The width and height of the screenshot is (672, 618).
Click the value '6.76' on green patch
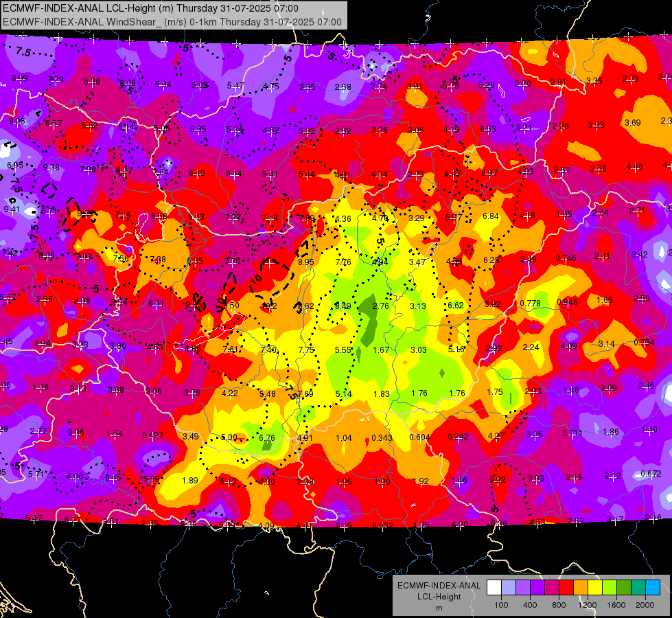[x=267, y=438]
